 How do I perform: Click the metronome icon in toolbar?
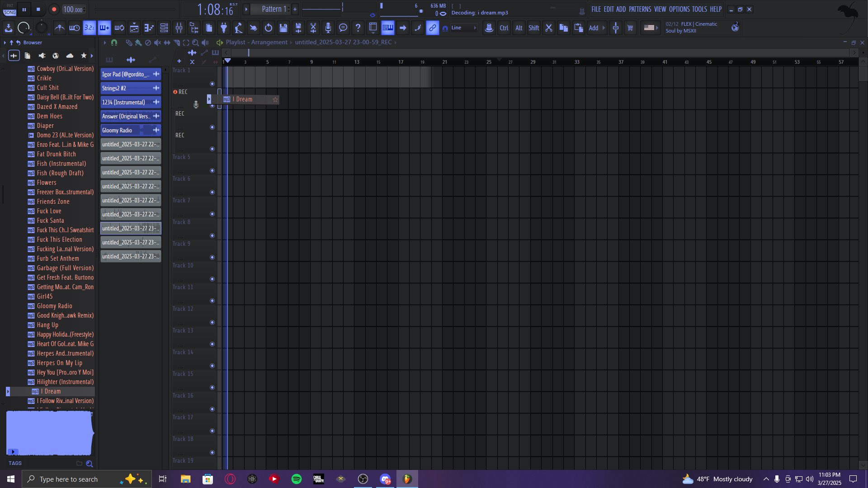click(x=59, y=28)
